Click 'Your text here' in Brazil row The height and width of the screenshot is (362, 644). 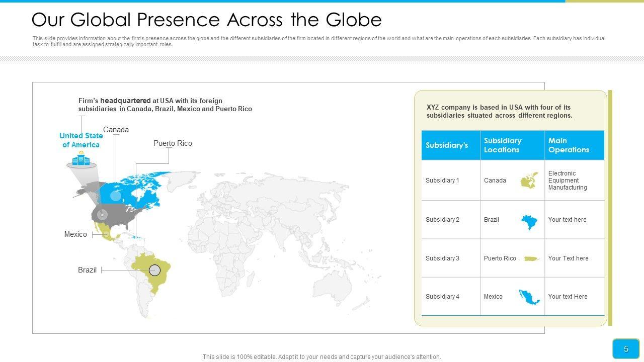567,220
